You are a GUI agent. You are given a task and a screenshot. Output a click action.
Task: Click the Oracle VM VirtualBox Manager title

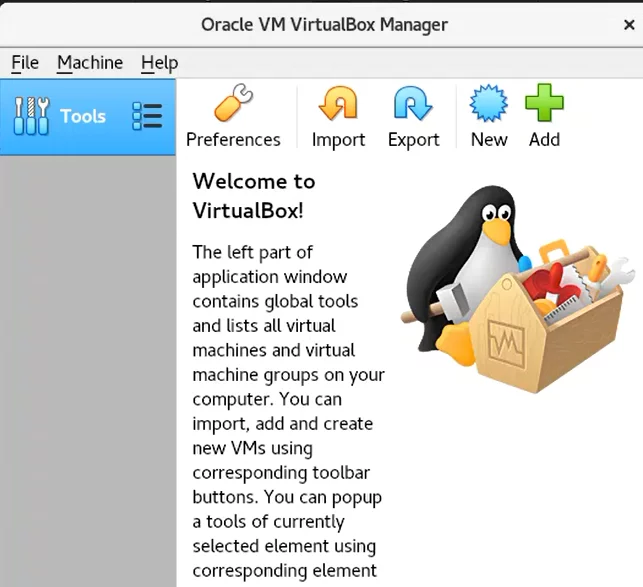(x=324, y=25)
